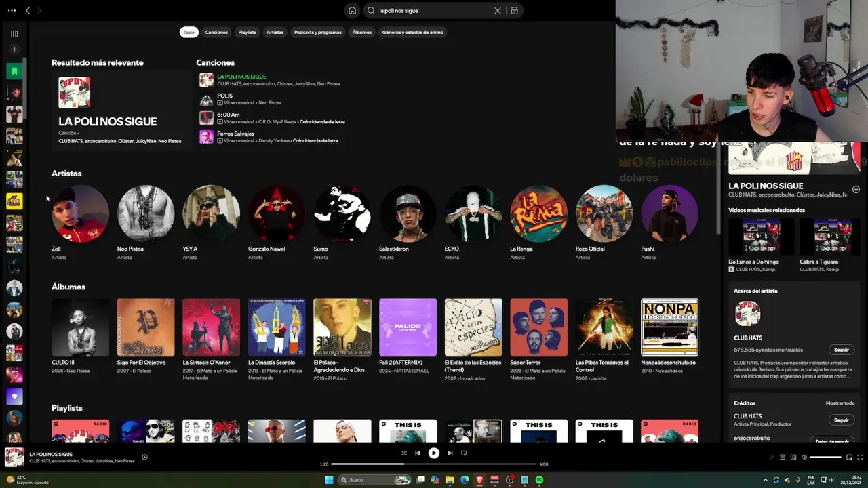The height and width of the screenshot is (488, 868).
Task: Open the miniplayer icon
Action: [849, 457]
